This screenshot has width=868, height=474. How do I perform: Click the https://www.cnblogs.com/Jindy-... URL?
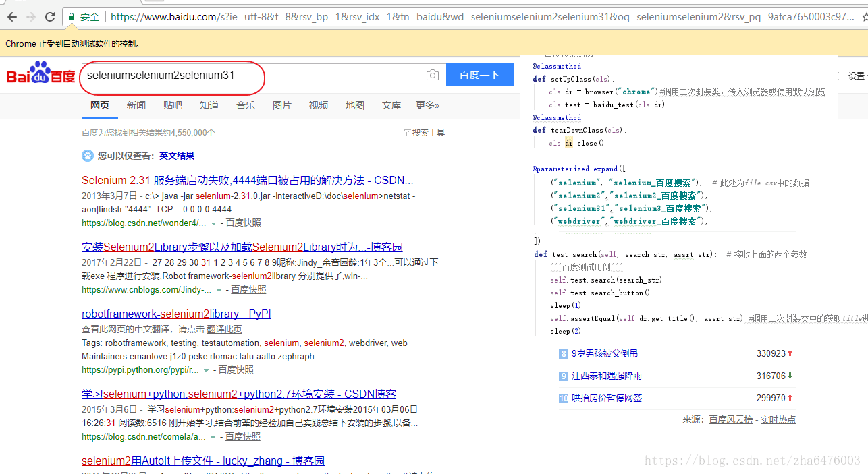click(x=146, y=289)
